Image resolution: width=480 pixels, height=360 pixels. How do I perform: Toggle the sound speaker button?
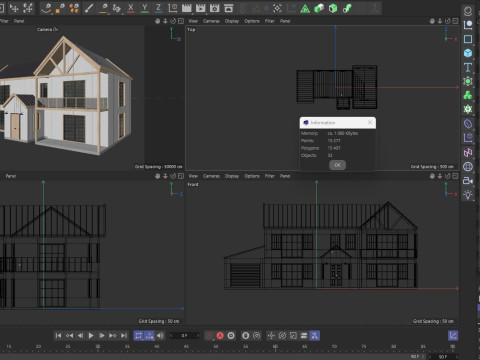160,336
